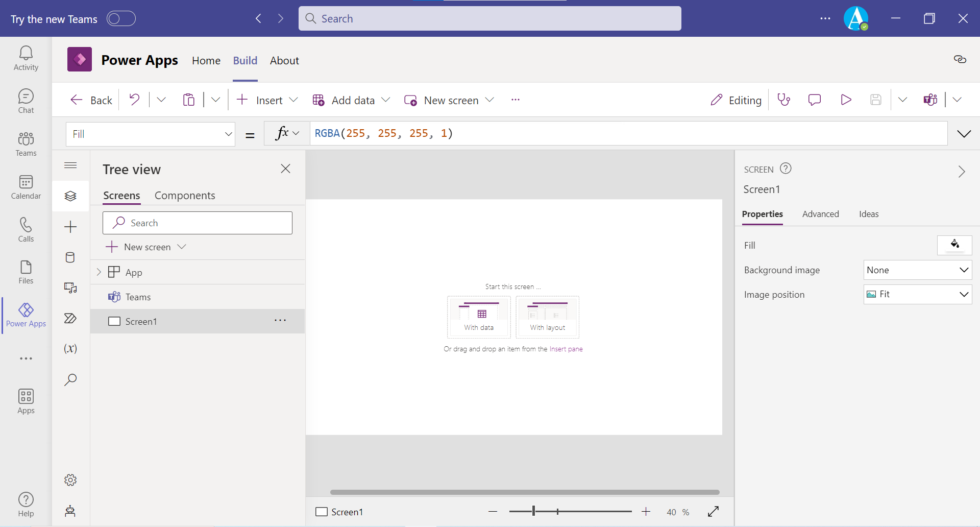The width and height of the screenshot is (980, 527).
Task: Open the Data sources panel icon
Action: [70, 257]
